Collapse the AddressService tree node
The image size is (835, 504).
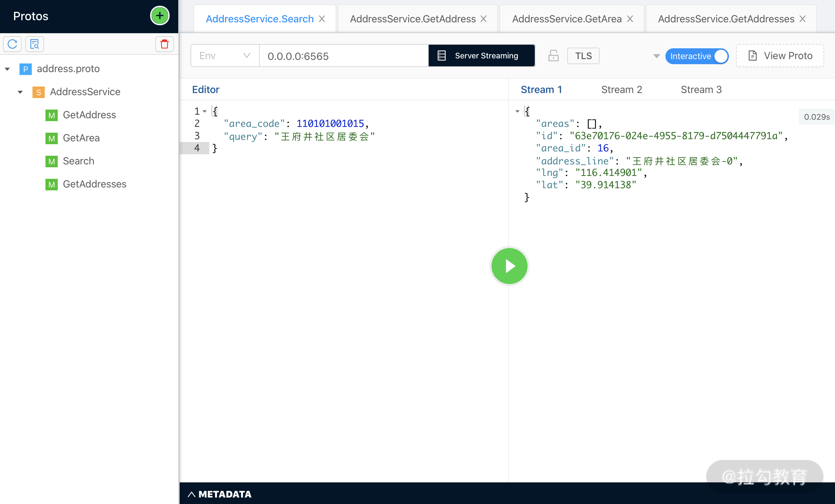coord(20,92)
